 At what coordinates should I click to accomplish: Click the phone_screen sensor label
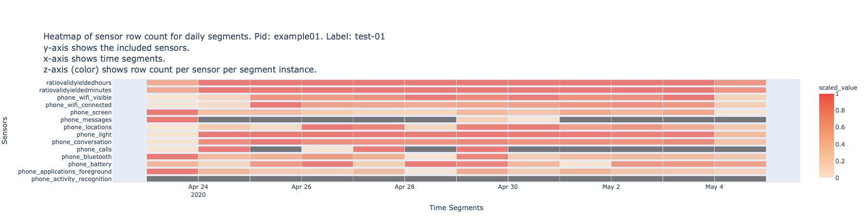[x=91, y=112]
